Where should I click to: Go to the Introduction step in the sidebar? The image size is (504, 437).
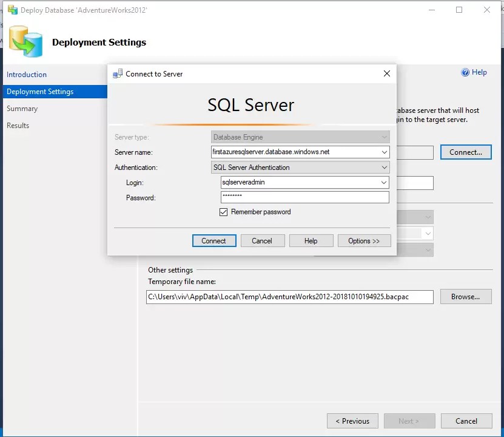[27, 75]
